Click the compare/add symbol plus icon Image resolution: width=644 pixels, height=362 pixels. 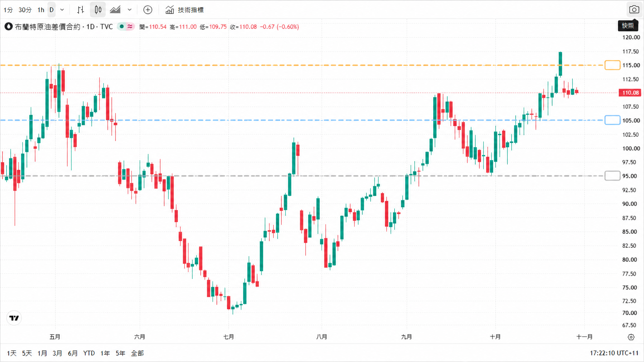point(148,10)
